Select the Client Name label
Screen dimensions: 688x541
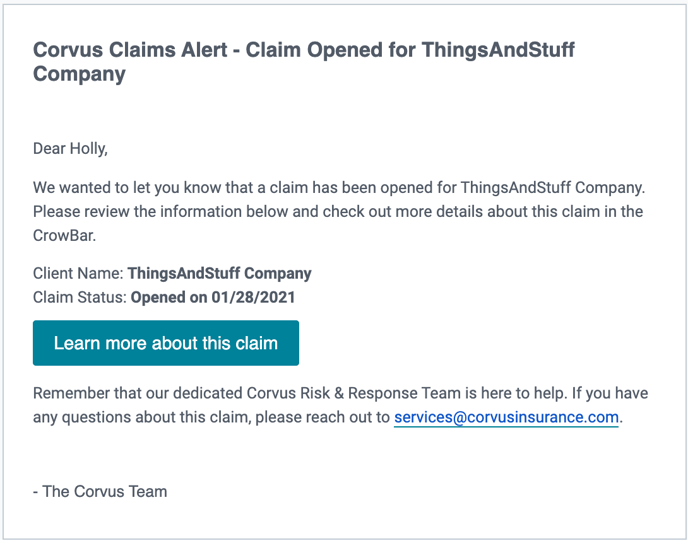tap(79, 273)
